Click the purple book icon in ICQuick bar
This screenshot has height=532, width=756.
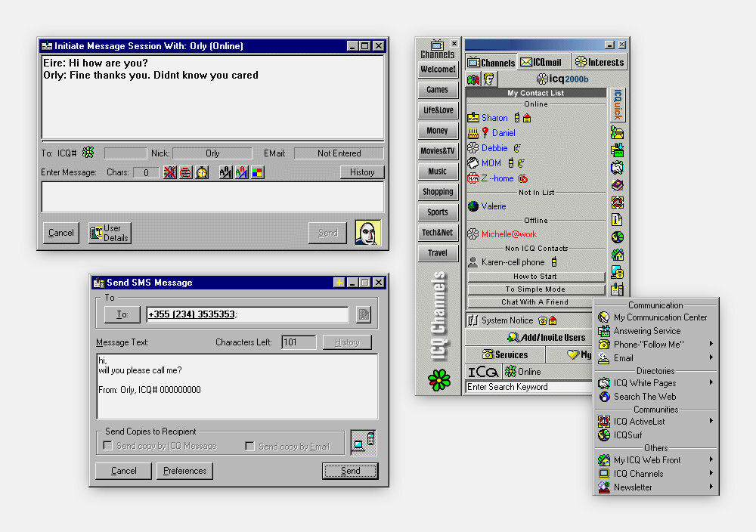(617, 184)
